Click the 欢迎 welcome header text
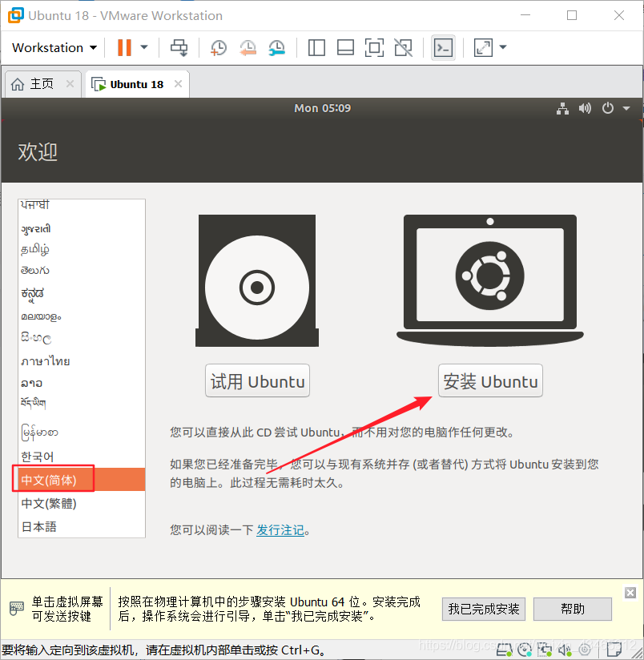 click(38, 151)
